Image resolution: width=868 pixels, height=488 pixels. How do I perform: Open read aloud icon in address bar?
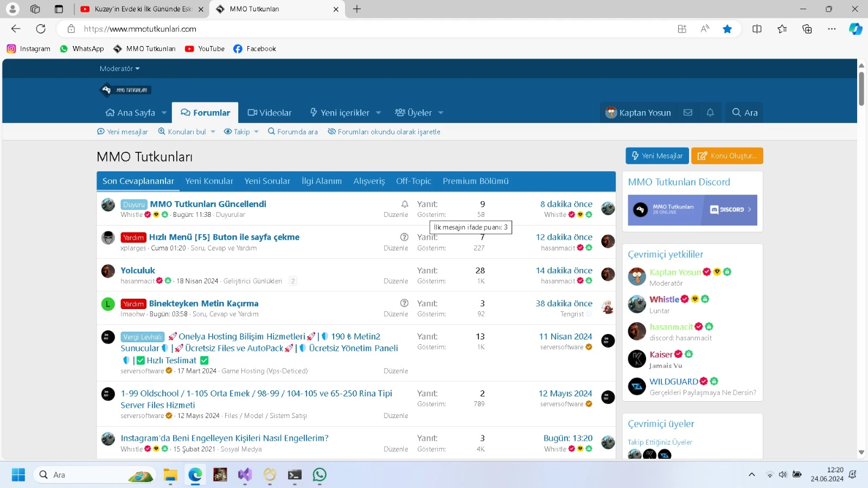point(705,29)
